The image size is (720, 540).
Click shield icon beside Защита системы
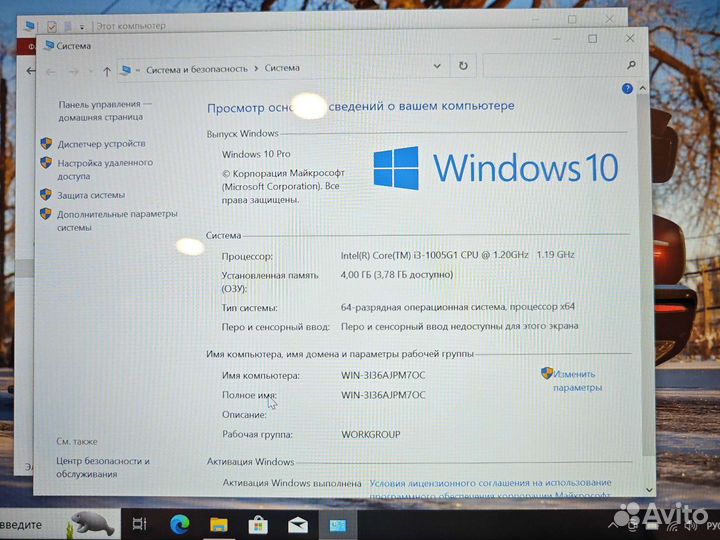tap(45, 194)
